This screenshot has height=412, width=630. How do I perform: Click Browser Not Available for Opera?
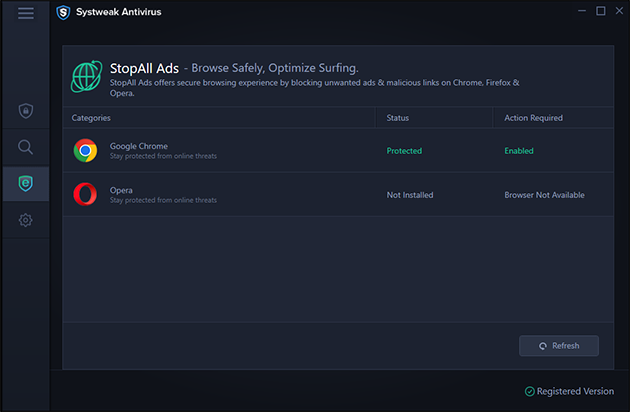click(544, 195)
